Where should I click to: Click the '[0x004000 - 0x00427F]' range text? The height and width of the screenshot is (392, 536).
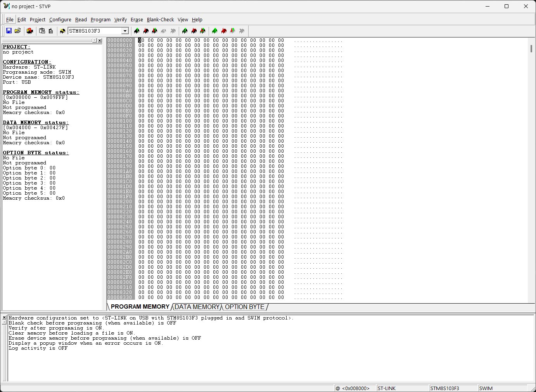pos(35,128)
